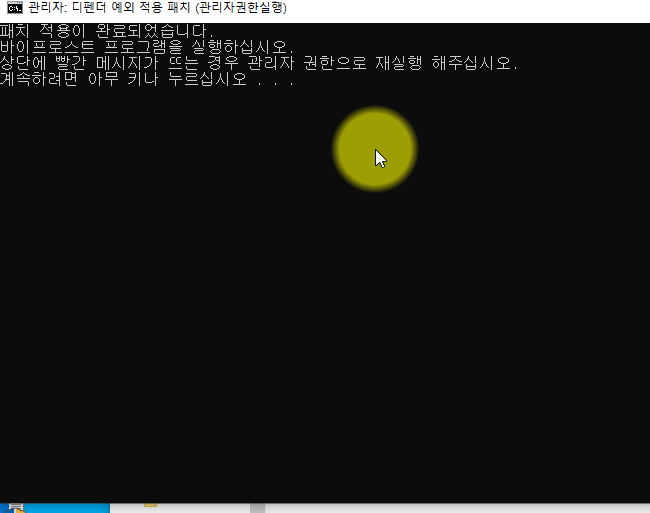Viewport: 650px width, 513px height.
Task: Select the line '패치 적용이 완료되었습니다.'
Action: (107, 31)
